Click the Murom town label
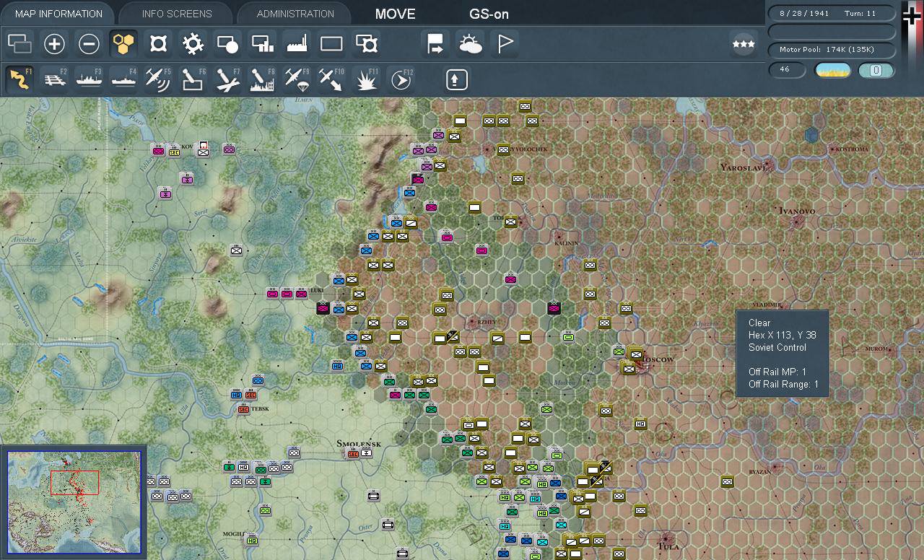 [x=876, y=349]
